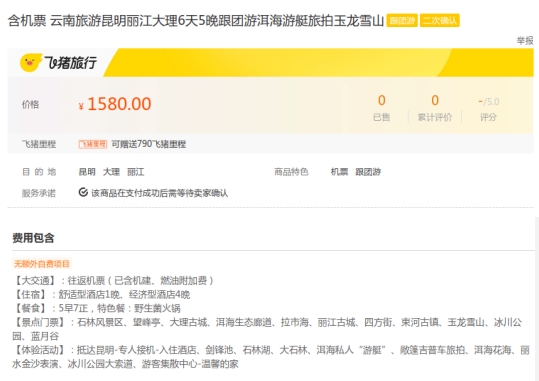Click the service promise checkmark icon
539x381 pixels.
point(83,192)
